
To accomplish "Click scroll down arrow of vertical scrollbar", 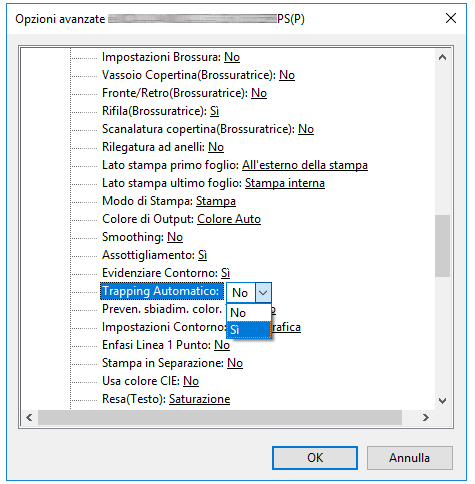I will (x=442, y=401).
